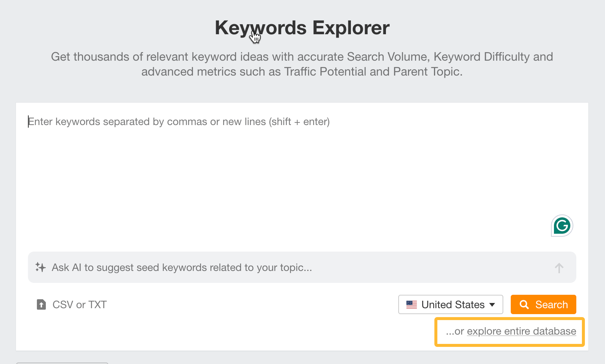The width and height of the screenshot is (605, 364).
Task: Click the Keywords Explorer page heading
Action: click(x=302, y=28)
